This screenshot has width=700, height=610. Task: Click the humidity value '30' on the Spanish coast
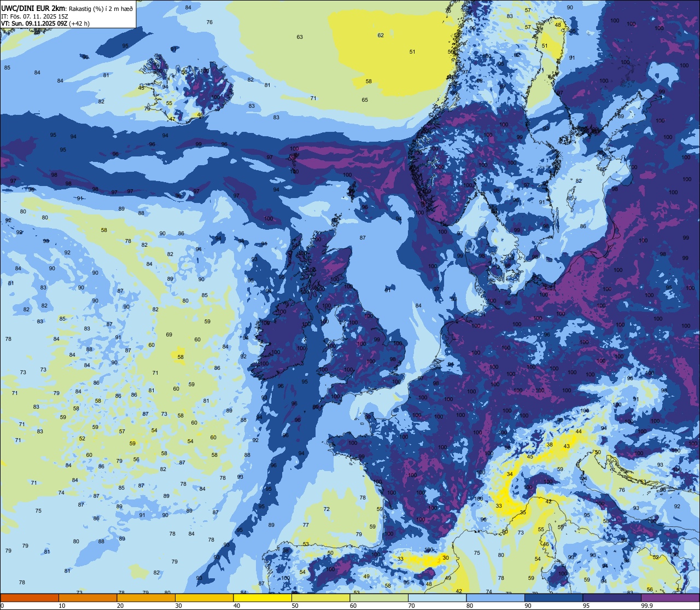(446, 558)
